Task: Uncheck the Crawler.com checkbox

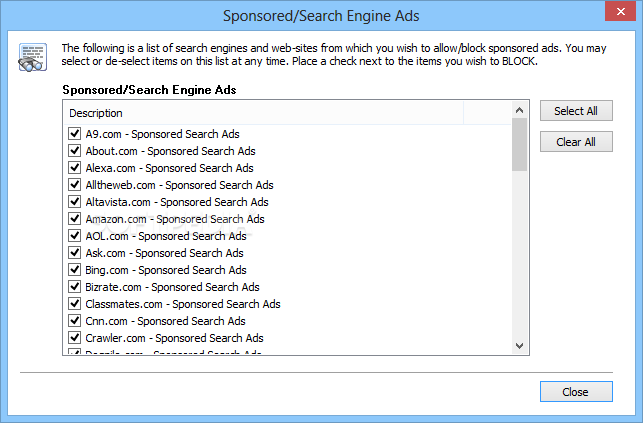Action: [x=75, y=338]
